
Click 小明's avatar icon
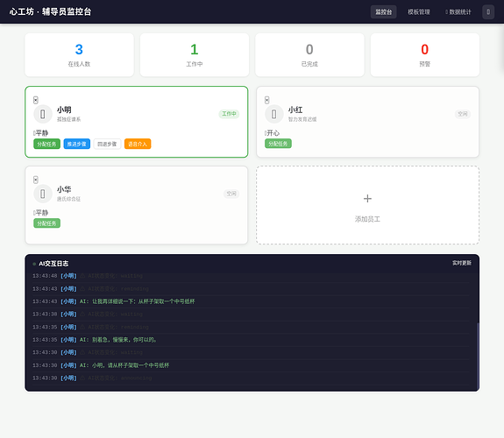pos(43,114)
